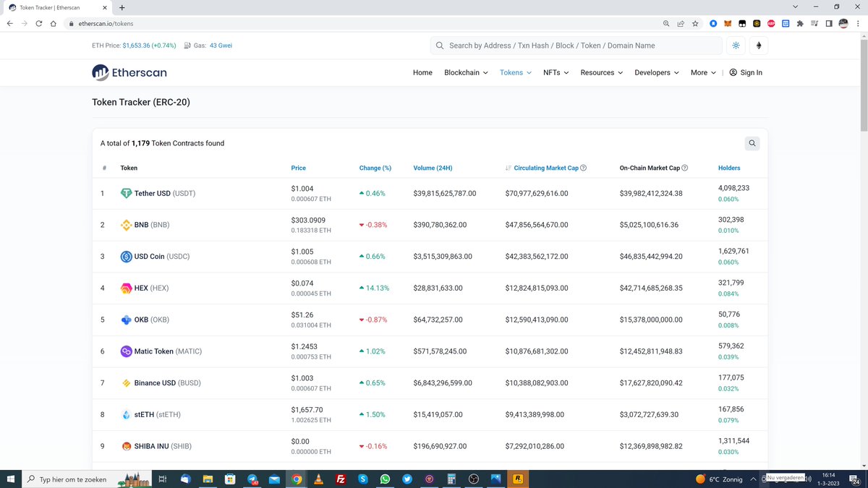Screen dimensions: 868x488
Task: Click Circulating Market Cap help icon
Action: [x=583, y=168]
